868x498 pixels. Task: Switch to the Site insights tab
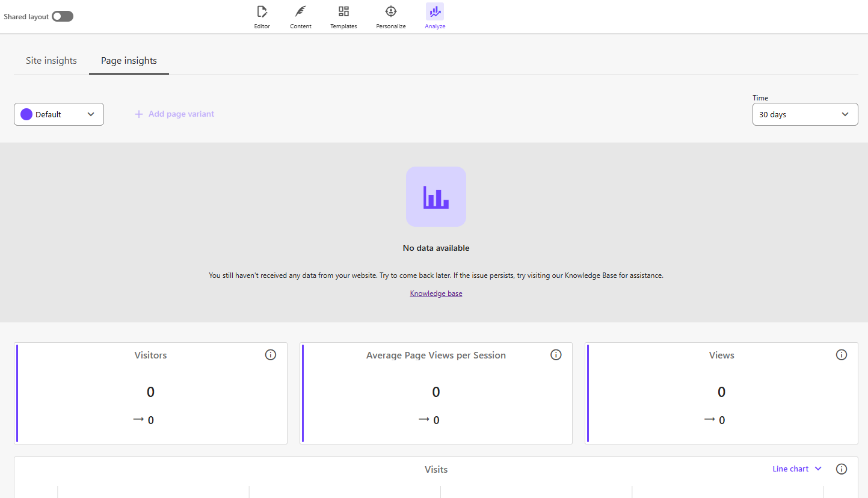click(51, 61)
